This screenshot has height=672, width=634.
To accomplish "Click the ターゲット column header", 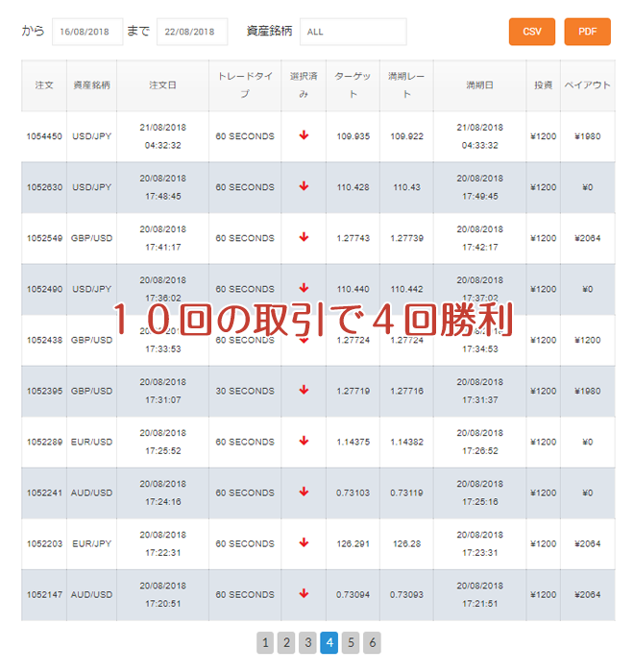I will coord(353,85).
